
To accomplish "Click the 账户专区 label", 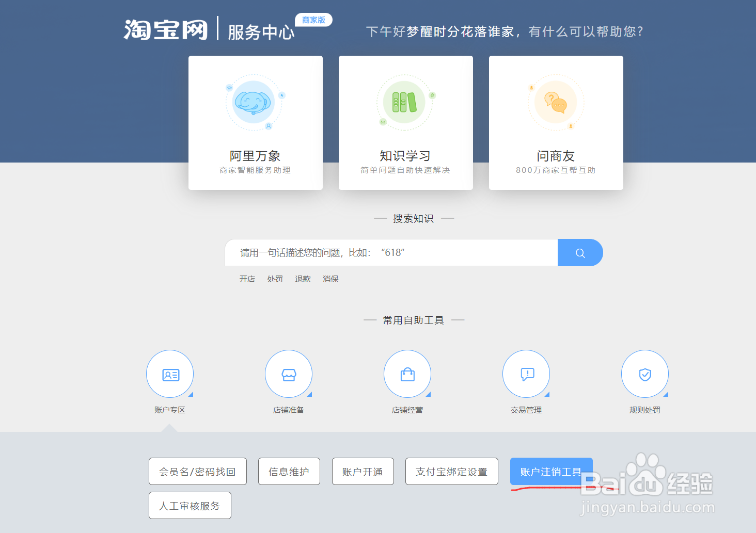I will (x=170, y=410).
